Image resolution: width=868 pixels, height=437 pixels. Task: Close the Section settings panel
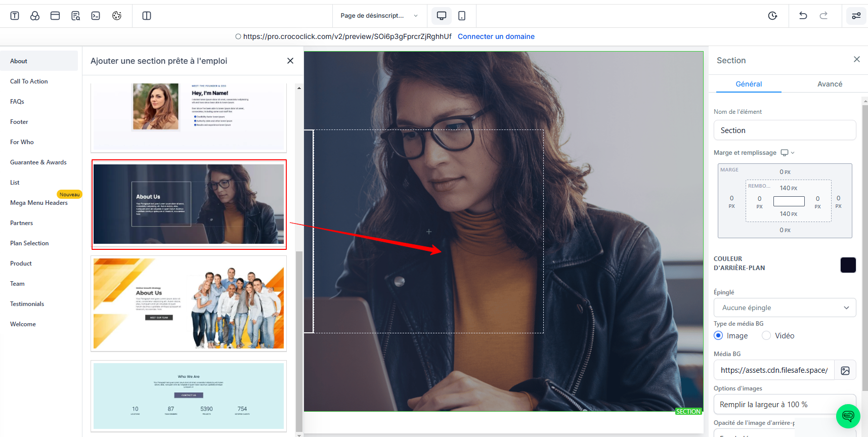pos(857,59)
